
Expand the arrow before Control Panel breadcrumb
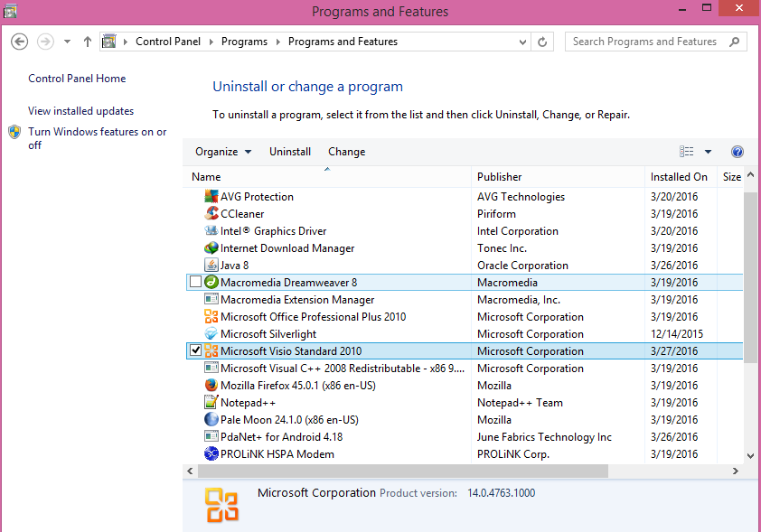[126, 42]
